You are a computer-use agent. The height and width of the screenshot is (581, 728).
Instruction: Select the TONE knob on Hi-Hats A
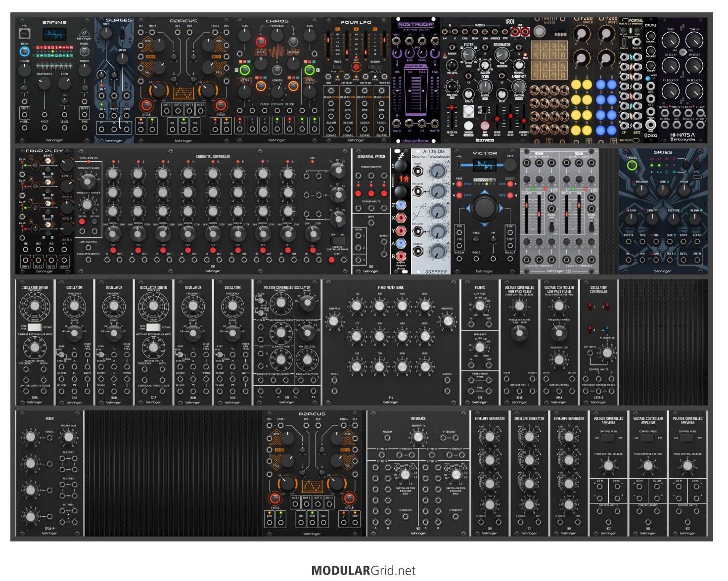tap(671, 40)
